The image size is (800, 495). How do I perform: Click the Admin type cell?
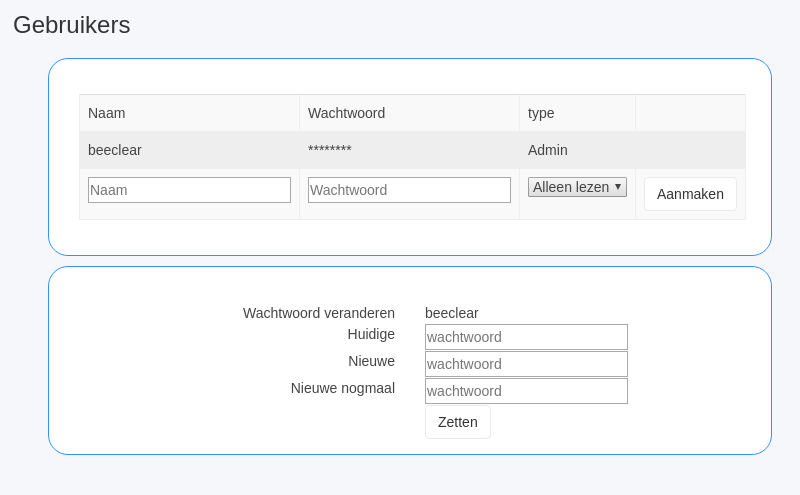(548, 150)
